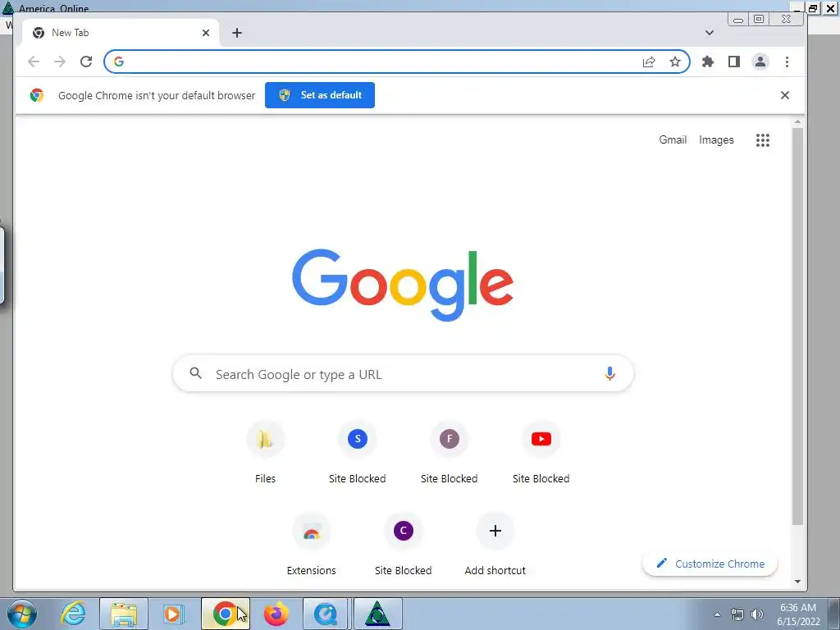The image size is (840, 630).
Task: Select the New Tab tab
Action: (x=121, y=33)
